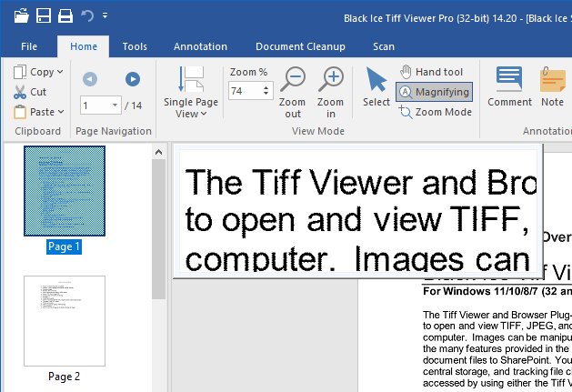Click the Page 1 thumbnail label
572x392 pixels.
pyautogui.click(x=64, y=246)
